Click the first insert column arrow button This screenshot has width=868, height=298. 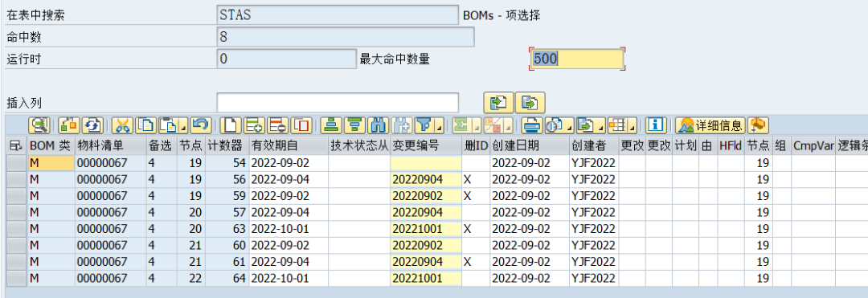(x=499, y=103)
